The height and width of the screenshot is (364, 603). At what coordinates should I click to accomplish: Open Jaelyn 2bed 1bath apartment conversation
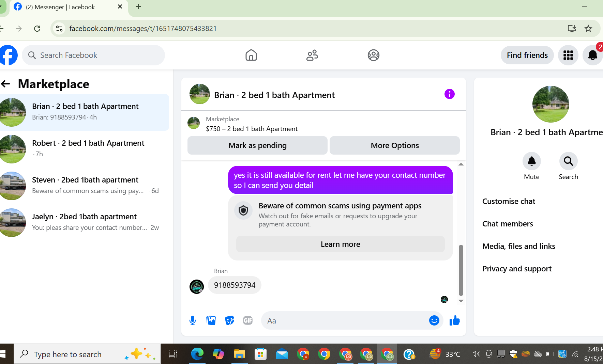point(84,223)
